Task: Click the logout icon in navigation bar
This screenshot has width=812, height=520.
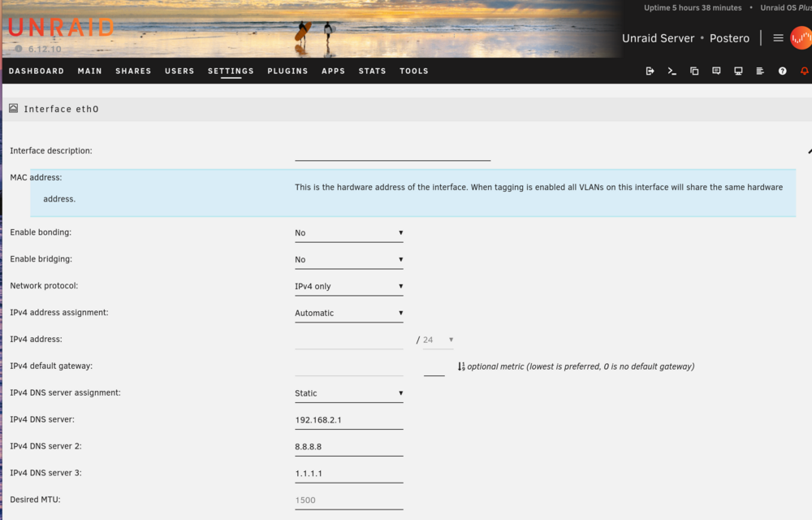Action: tap(650, 71)
